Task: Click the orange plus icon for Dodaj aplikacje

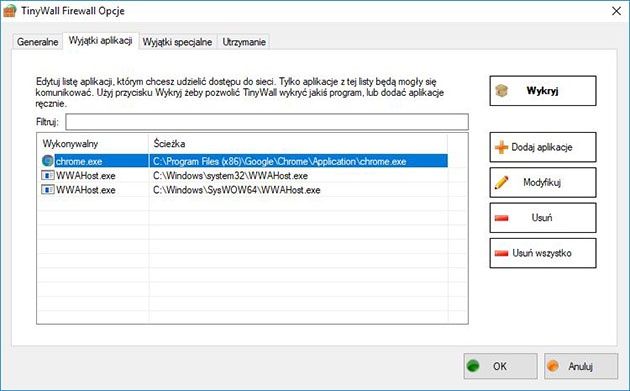Action: 501,147
